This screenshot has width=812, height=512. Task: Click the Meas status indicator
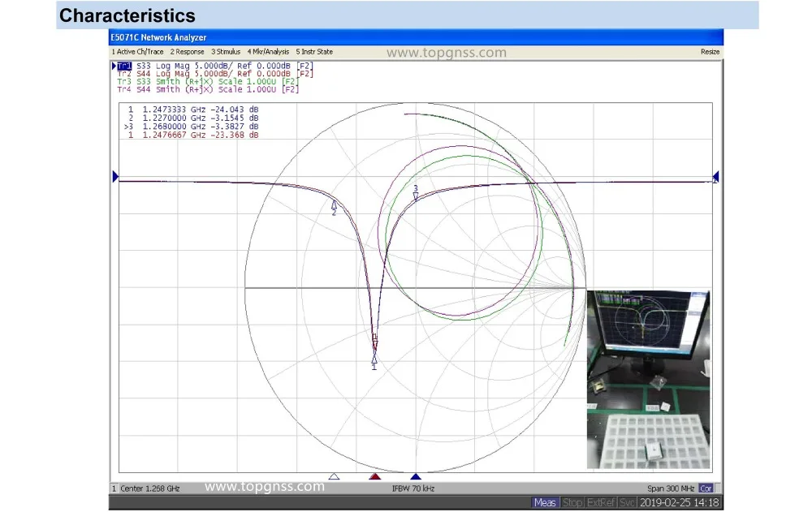pyautogui.click(x=545, y=502)
